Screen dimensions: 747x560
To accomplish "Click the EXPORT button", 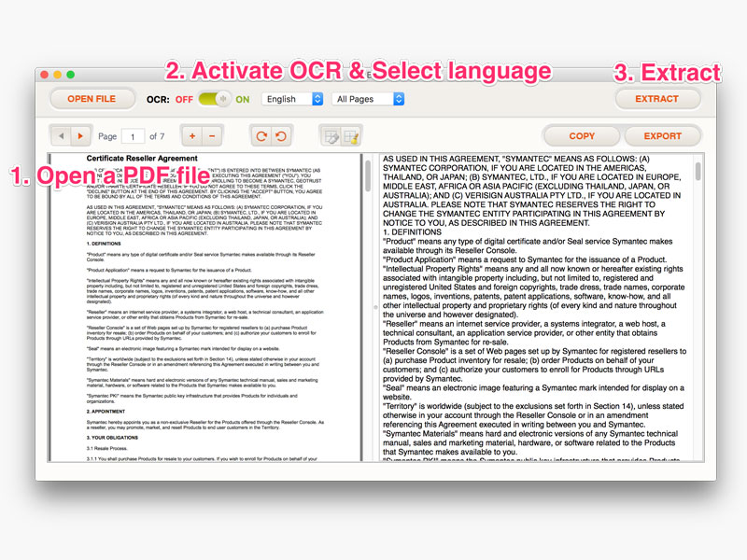I will click(662, 136).
